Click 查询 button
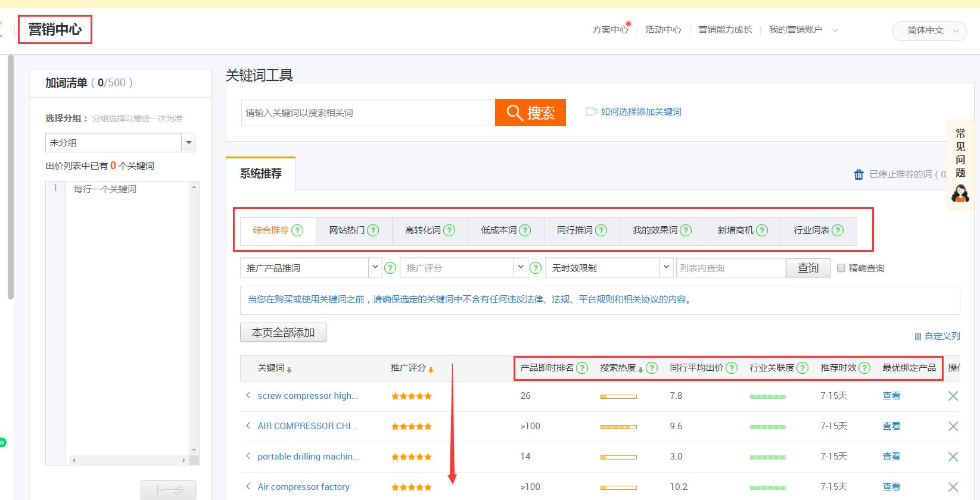This screenshot has height=500, width=980. pyautogui.click(x=808, y=268)
